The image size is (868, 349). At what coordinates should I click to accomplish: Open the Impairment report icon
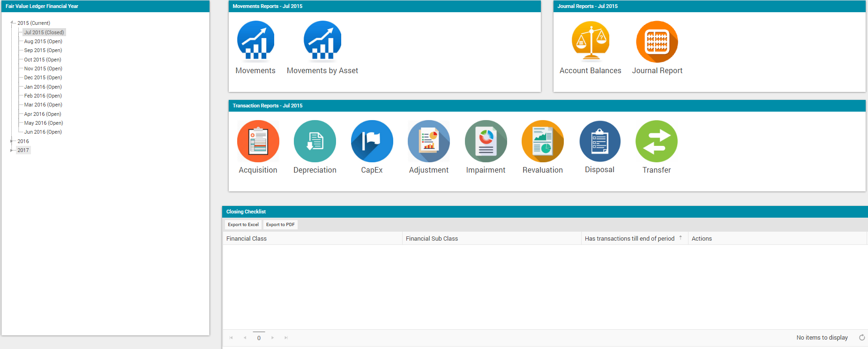click(486, 141)
